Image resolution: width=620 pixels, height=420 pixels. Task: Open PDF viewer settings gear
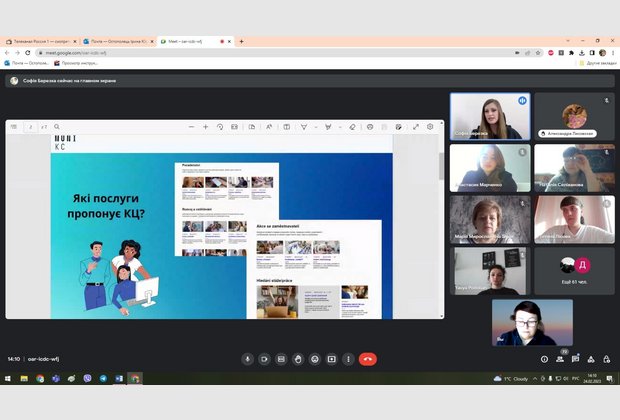click(x=430, y=127)
